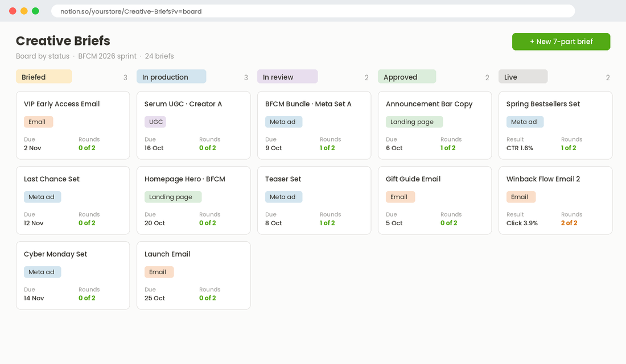Screen dimensions: 626x364
Task: Click the browser address bar
Action: [x=313, y=11]
